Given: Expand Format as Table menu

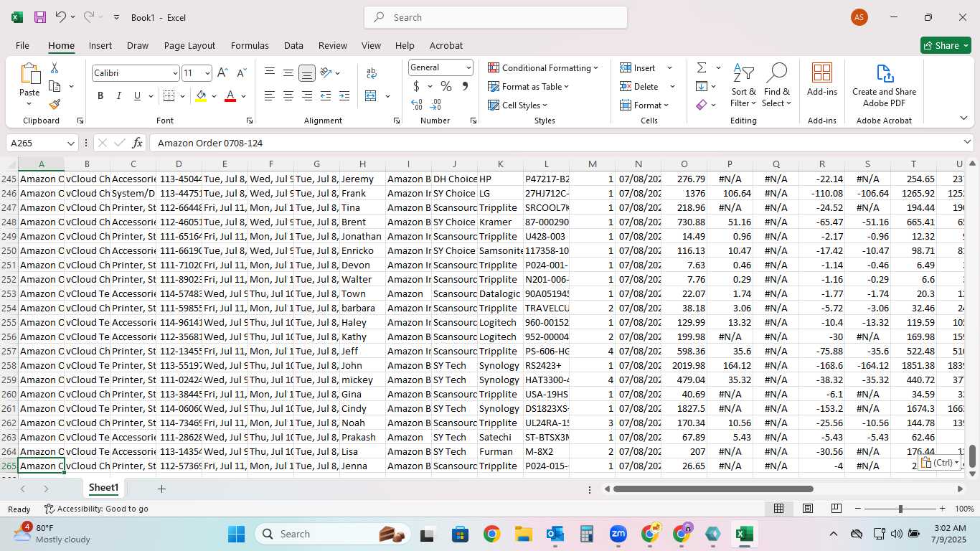Looking at the screenshot, I should (x=529, y=86).
